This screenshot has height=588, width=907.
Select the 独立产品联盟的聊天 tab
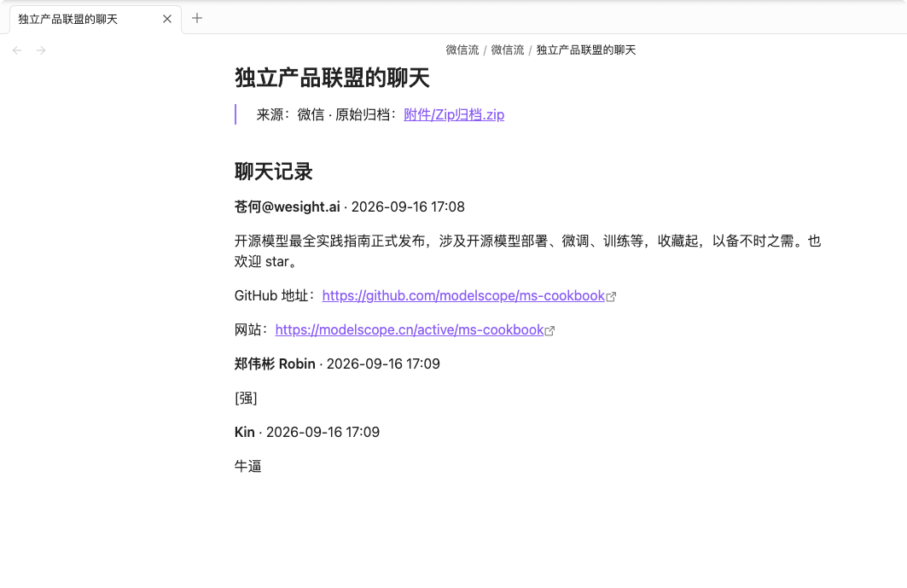point(96,19)
